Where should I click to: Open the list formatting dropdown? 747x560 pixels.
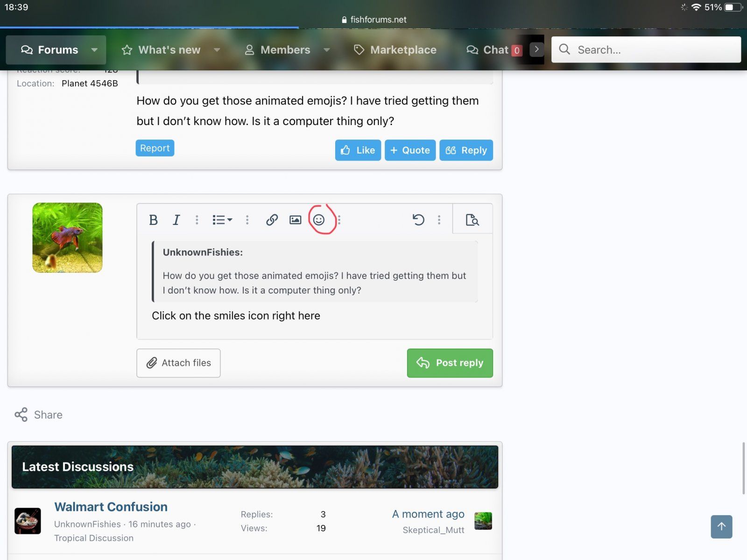(x=222, y=220)
